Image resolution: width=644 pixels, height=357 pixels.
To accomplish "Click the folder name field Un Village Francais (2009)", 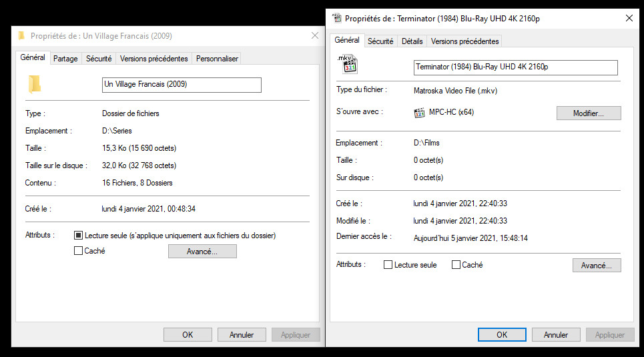I will [x=182, y=85].
